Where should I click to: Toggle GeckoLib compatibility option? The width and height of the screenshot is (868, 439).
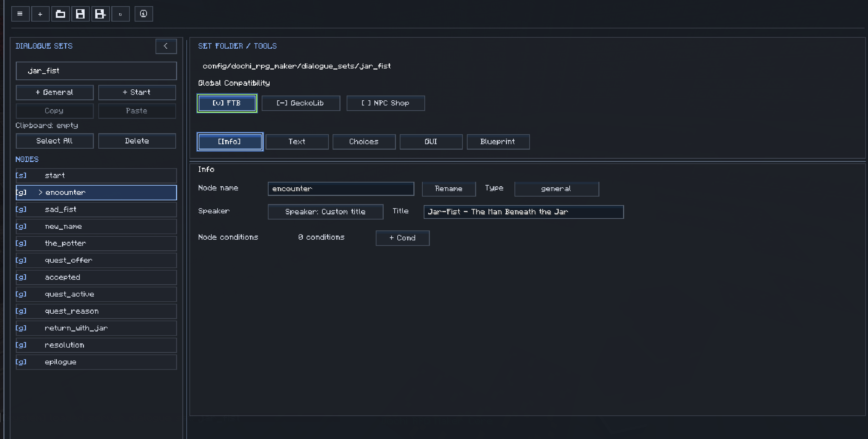[301, 103]
